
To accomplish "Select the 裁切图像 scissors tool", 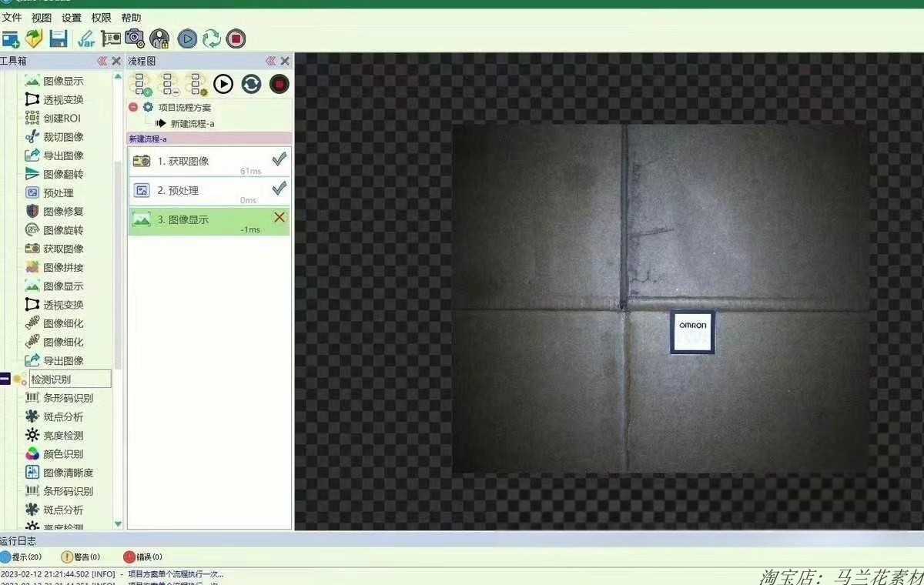I will coord(55,137).
